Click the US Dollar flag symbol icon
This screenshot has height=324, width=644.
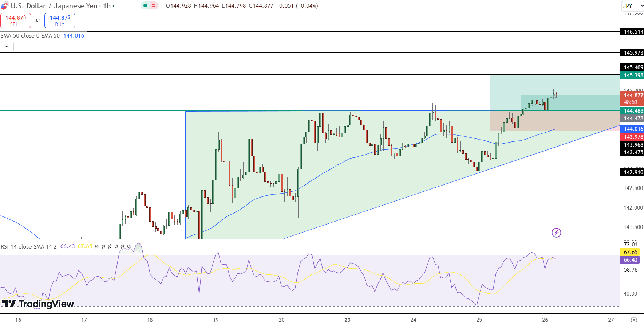(x=4, y=6)
